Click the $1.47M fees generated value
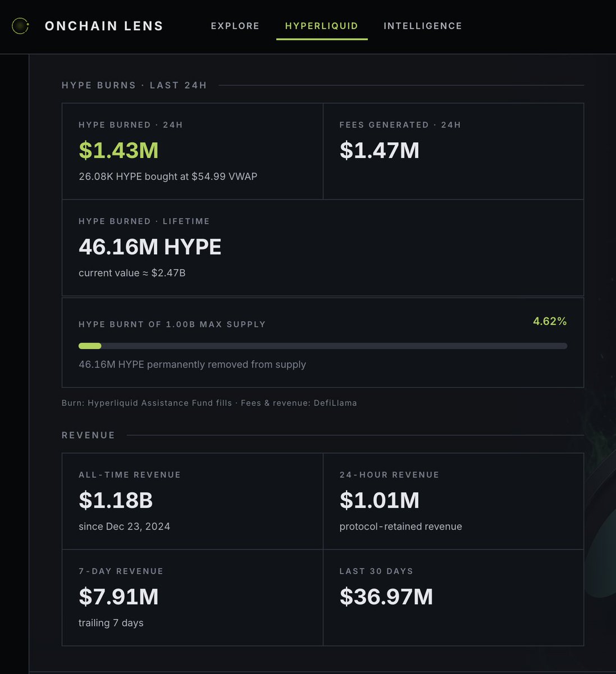Screen dimensions: 616x674 (x=380, y=151)
